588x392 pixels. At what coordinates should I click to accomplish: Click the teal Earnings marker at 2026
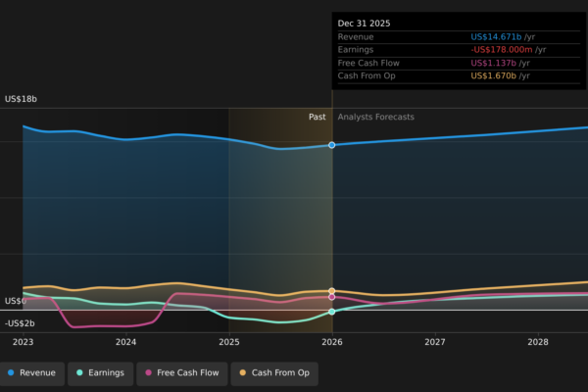[x=332, y=312]
